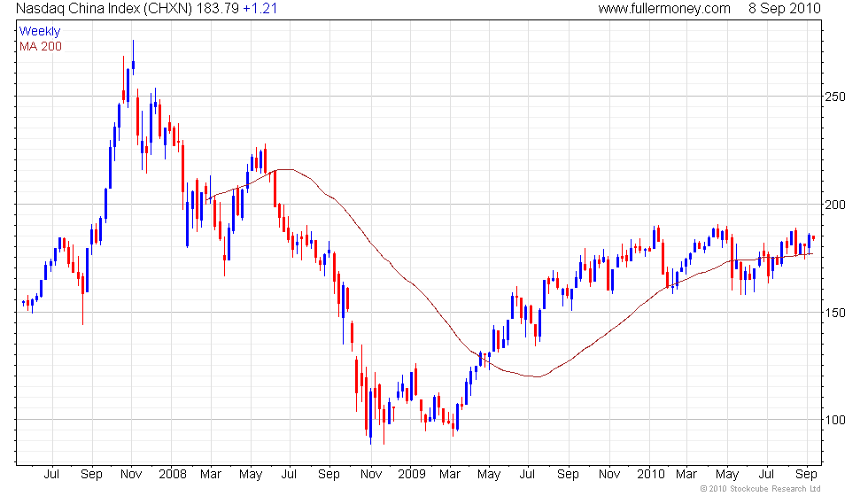Click the Stockcube Research Ltd copyright text
The image size is (868, 496).
[x=760, y=488]
